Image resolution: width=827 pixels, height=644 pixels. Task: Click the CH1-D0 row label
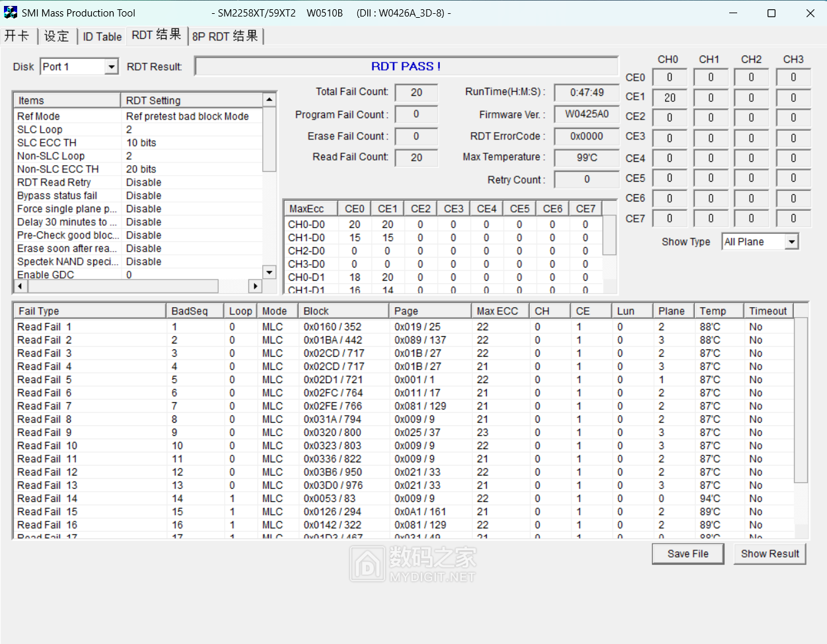(306, 238)
